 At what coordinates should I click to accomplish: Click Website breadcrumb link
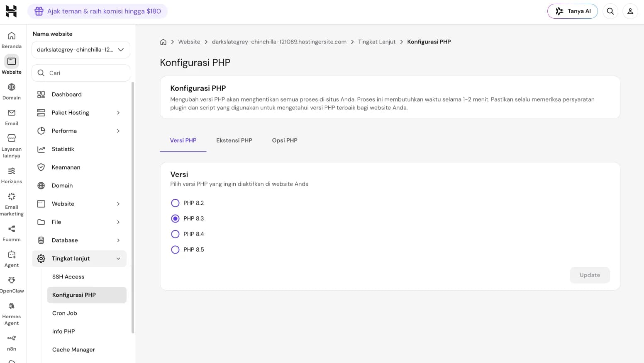[189, 42]
